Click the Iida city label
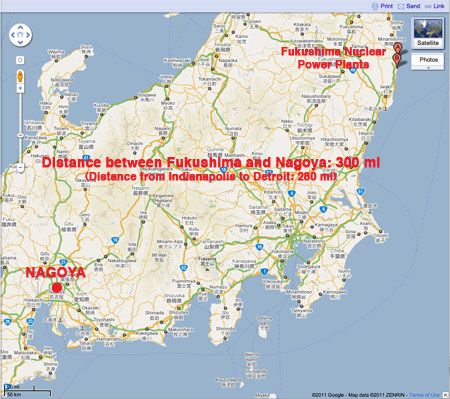The width and height of the screenshot is (450, 399). tap(132, 247)
